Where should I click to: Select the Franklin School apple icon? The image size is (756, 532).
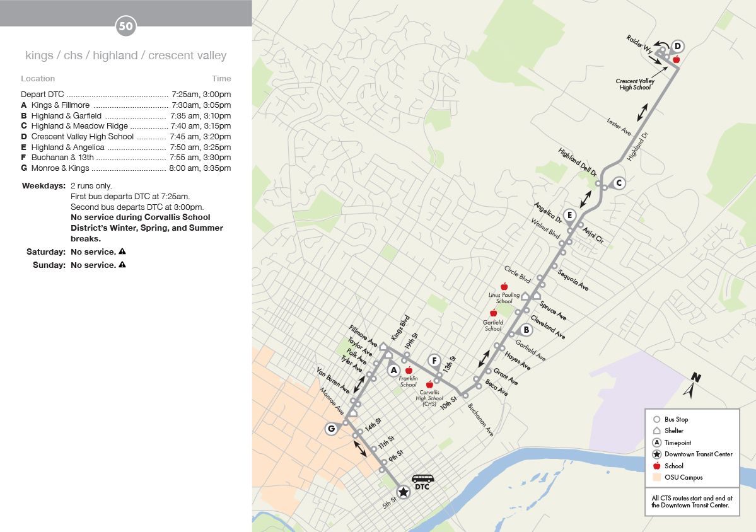click(409, 370)
